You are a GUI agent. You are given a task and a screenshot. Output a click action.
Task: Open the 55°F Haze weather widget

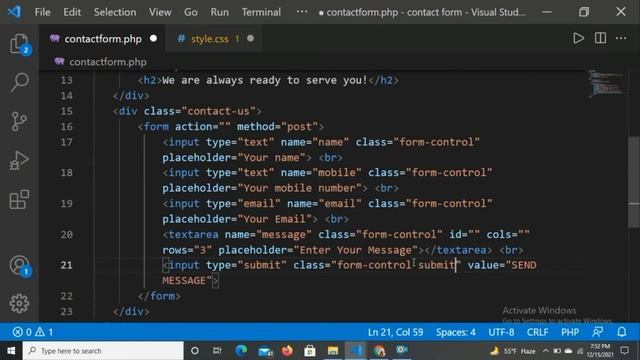pos(513,351)
